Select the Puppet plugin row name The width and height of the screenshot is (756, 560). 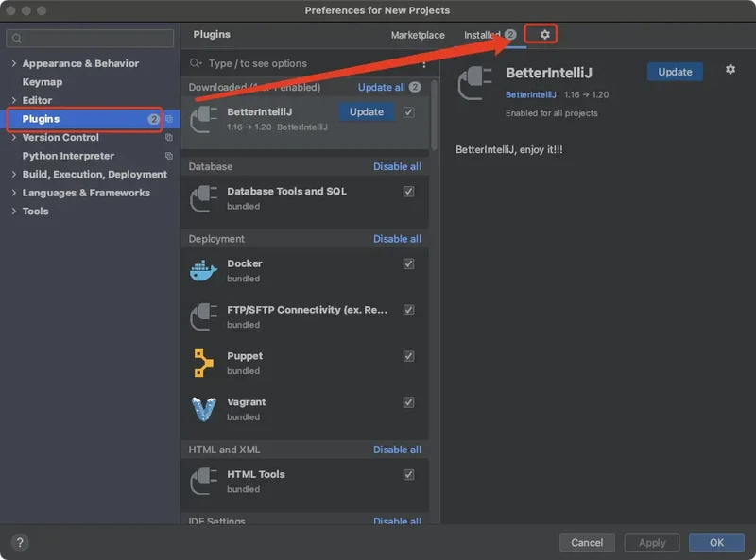(x=245, y=356)
